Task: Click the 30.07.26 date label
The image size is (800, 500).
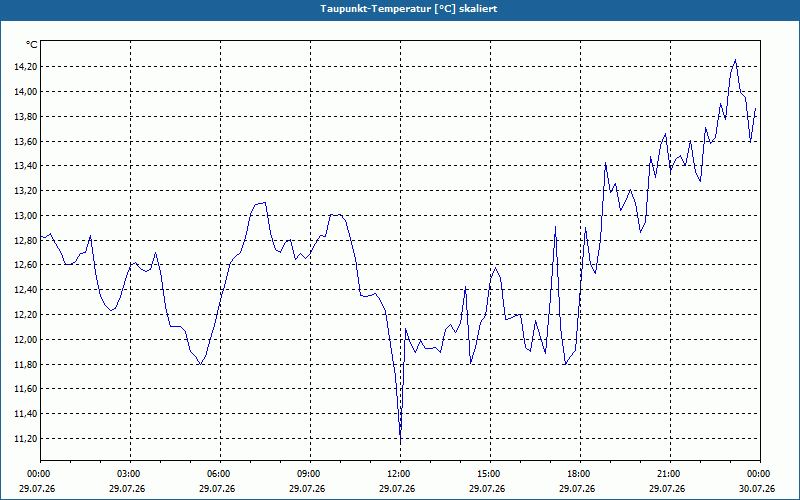Action: click(x=757, y=489)
